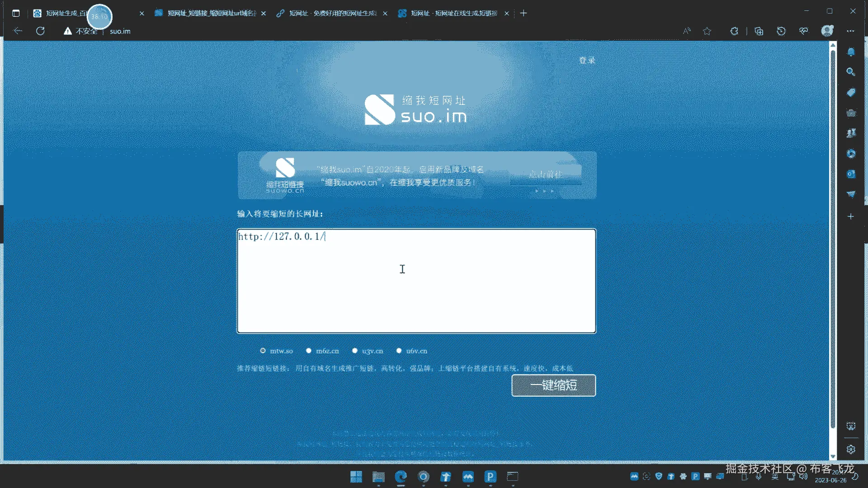The width and height of the screenshot is (868, 488).
Task: Click the plus icon in Edge sidebar
Action: [851, 216]
